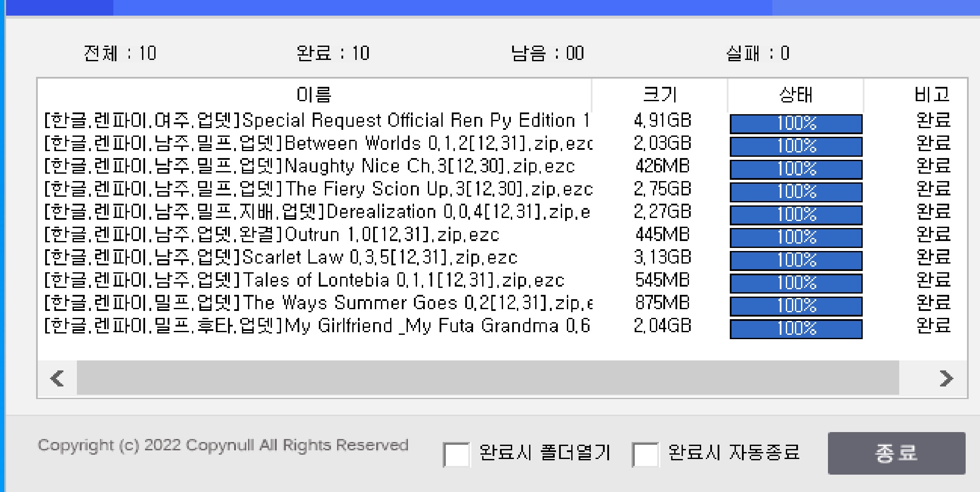The height and width of the screenshot is (492, 980).
Task: Click the 상태 column header
Action: 795,94
